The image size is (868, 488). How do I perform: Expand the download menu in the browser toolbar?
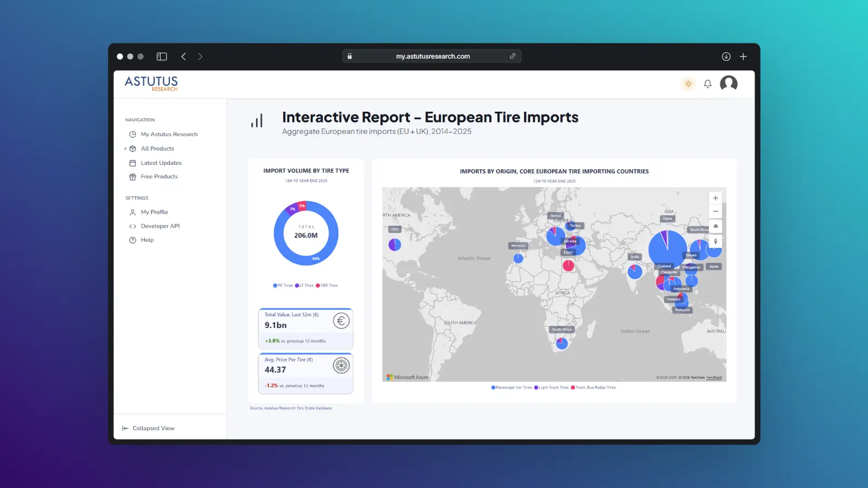point(725,56)
